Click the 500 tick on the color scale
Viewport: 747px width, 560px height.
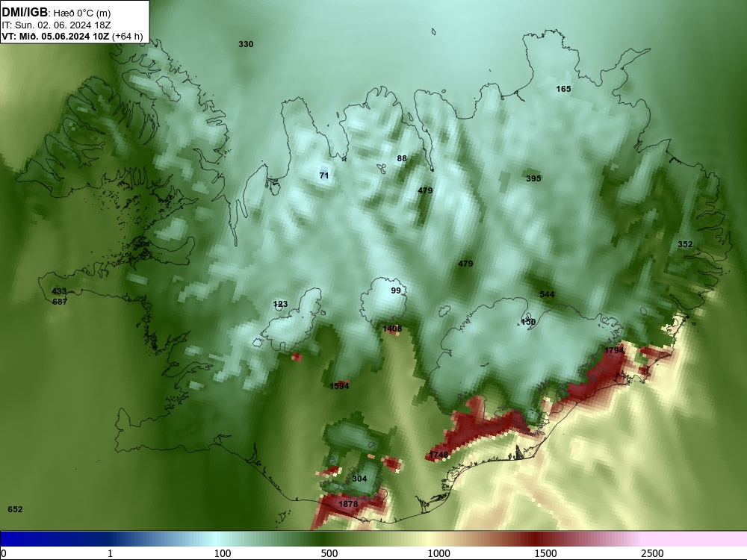point(329,553)
